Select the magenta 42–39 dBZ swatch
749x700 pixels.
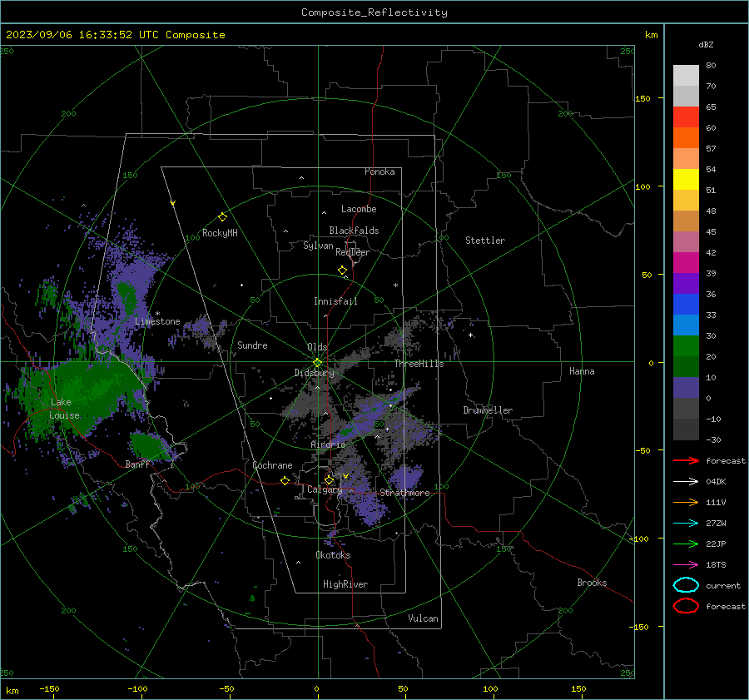click(686, 262)
